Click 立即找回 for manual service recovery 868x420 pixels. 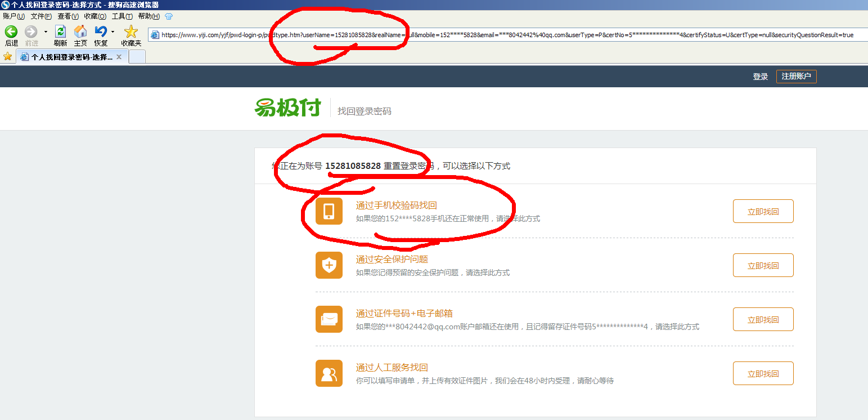(763, 373)
